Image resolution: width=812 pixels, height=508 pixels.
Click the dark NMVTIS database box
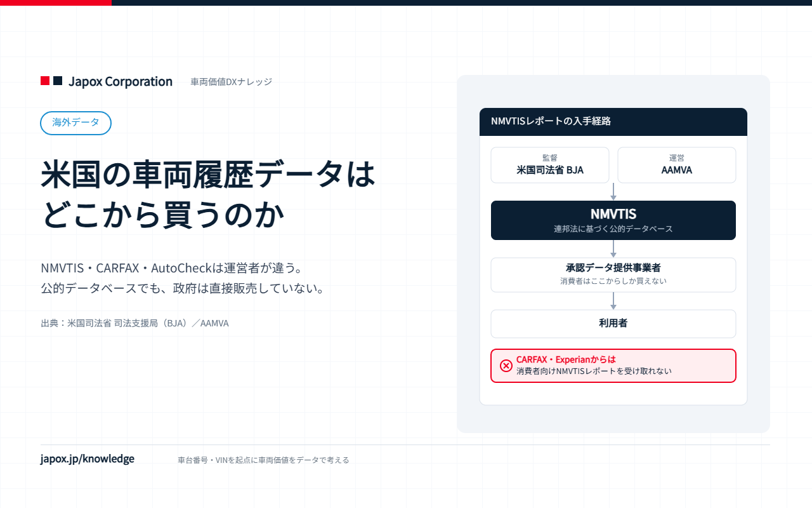point(613,220)
